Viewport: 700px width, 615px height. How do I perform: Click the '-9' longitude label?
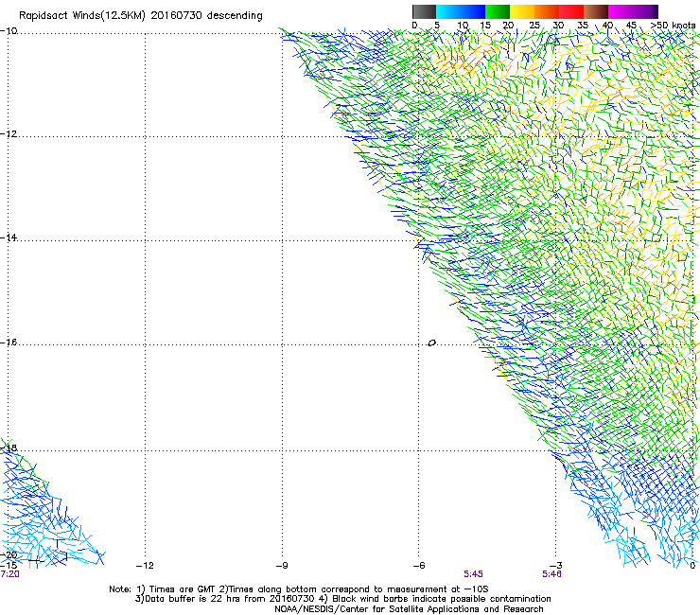click(x=282, y=566)
